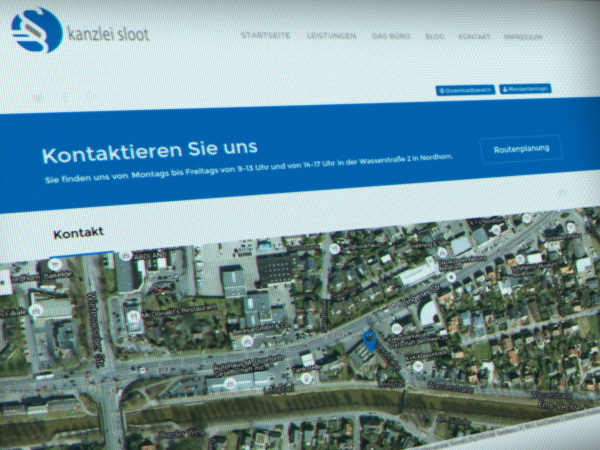Select Kontakt in the top navigation
This screenshot has height=450, width=600.
pyautogui.click(x=474, y=37)
